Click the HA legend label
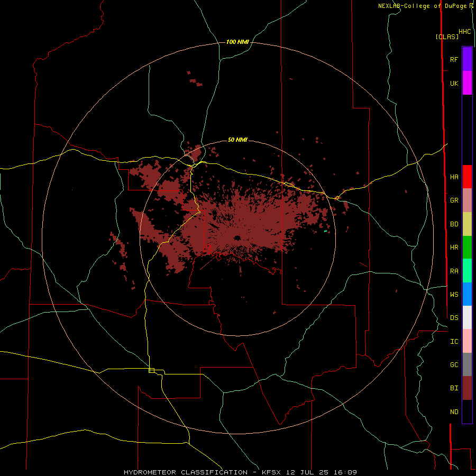The height and width of the screenshot is (476, 476). point(454,177)
